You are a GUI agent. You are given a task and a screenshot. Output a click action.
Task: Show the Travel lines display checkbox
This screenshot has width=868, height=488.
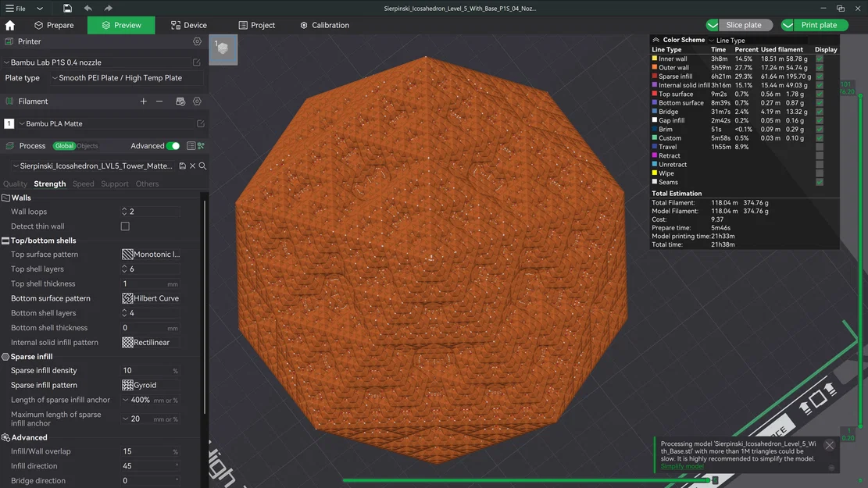pos(820,146)
